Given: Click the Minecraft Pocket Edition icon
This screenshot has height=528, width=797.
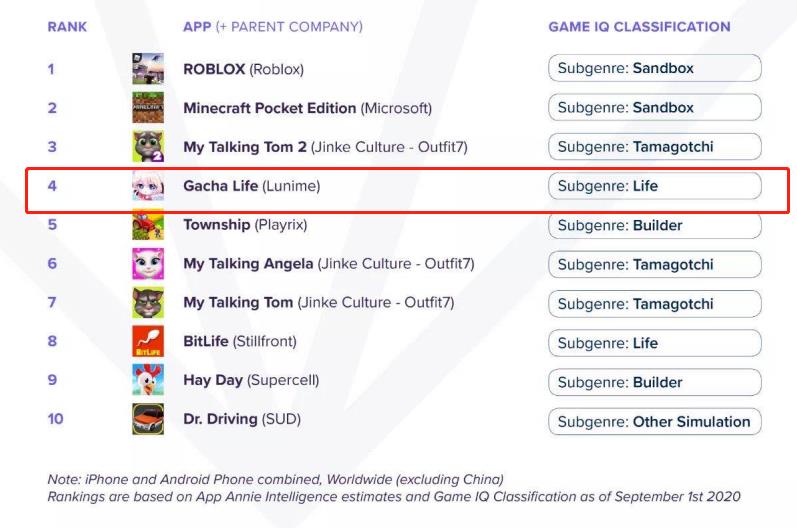Looking at the screenshot, I should point(148,107).
